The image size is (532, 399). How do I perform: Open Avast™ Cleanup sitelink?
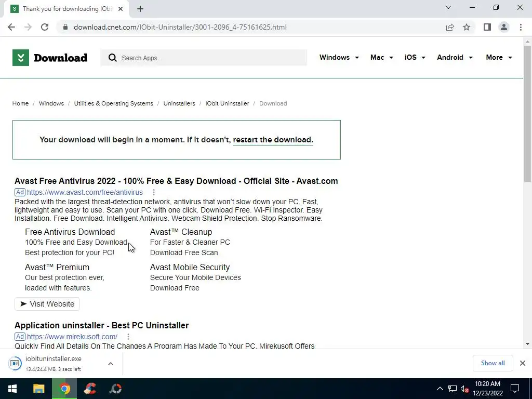click(x=181, y=232)
